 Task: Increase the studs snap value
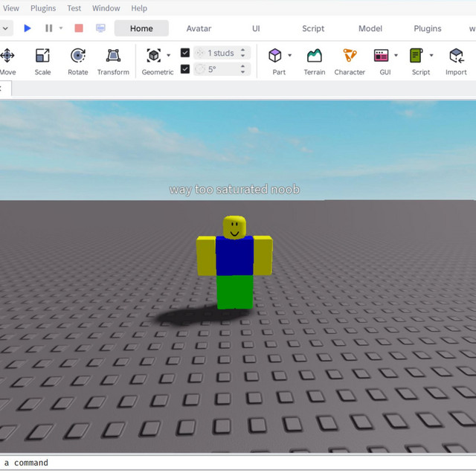[243, 50]
